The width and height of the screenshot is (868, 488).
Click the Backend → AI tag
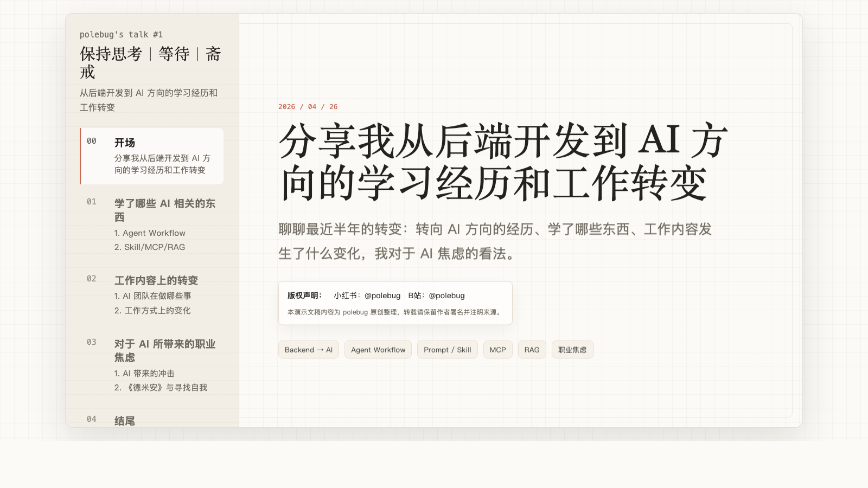(308, 349)
